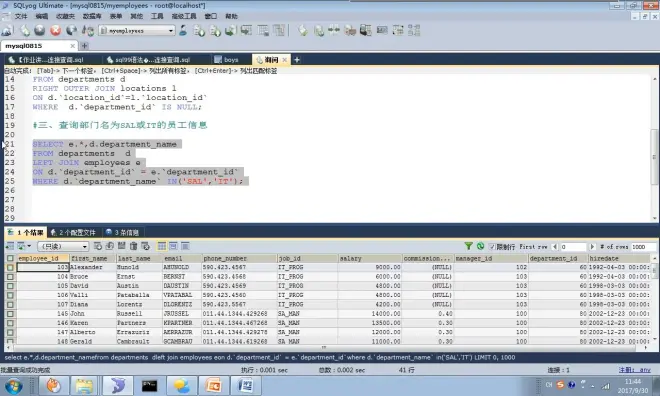Click the format query icon beside database combo
Image resolution: width=660 pixels, height=396 pixels.
88,30
